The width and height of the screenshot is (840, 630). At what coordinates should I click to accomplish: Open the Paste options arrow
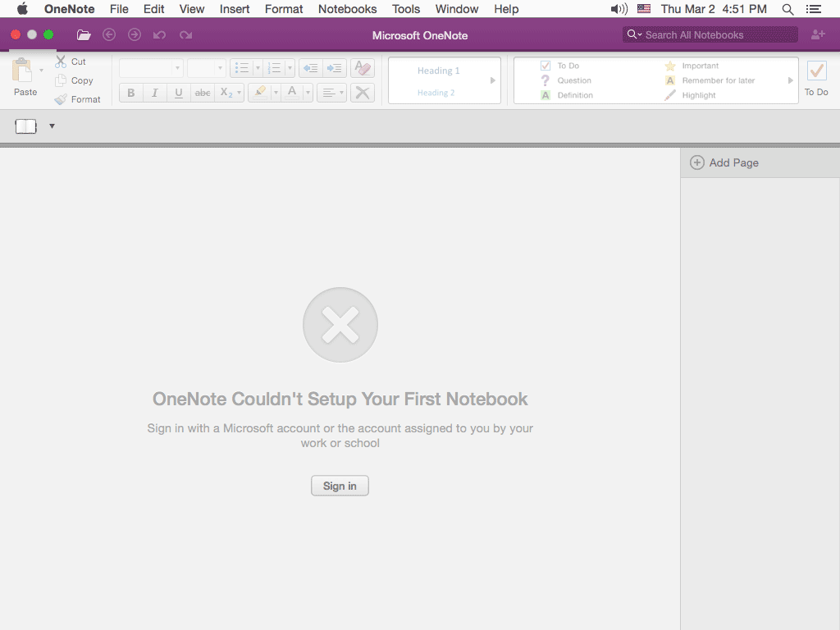pos(41,71)
